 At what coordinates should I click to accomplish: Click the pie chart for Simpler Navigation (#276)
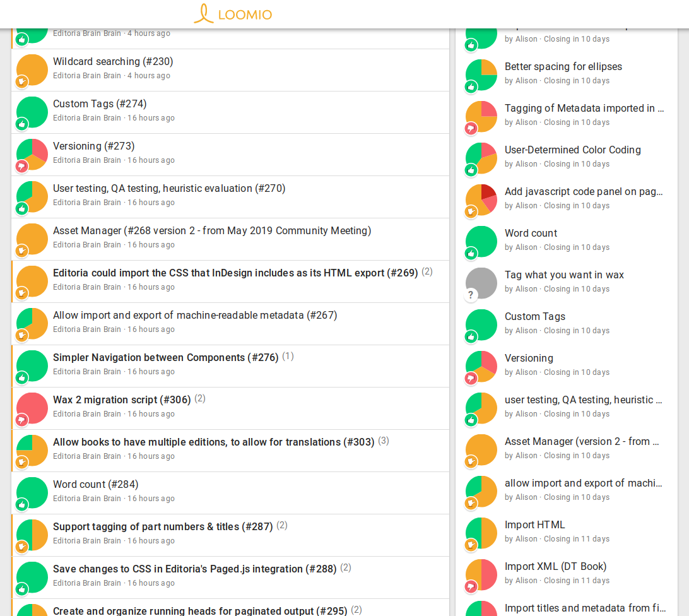[32, 366]
